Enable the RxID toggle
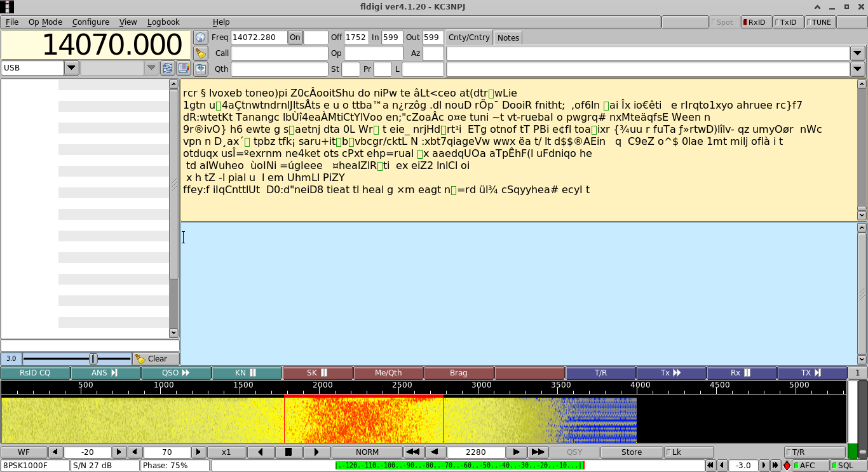The image size is (868, 472). point(756,22)
